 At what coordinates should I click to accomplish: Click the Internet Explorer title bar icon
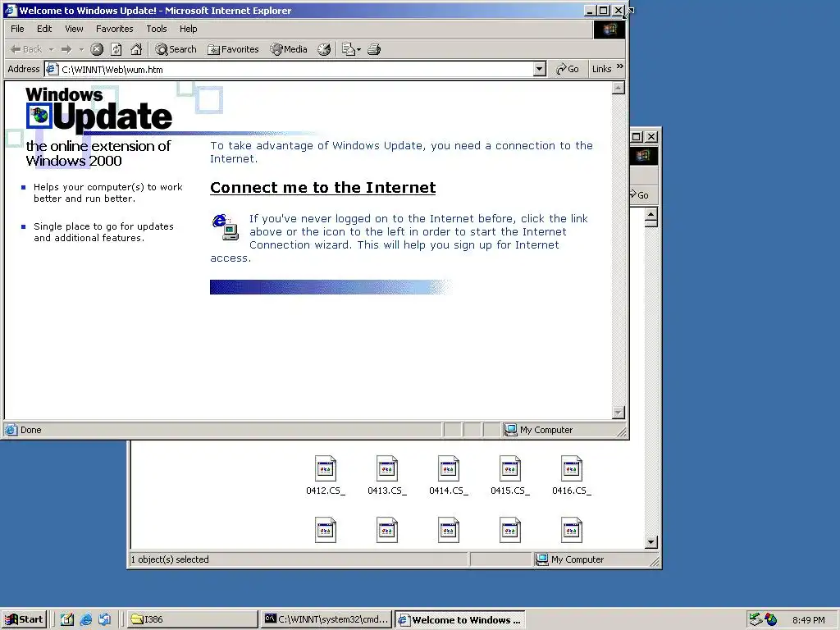pyautogui.click(x=10, y=10)
